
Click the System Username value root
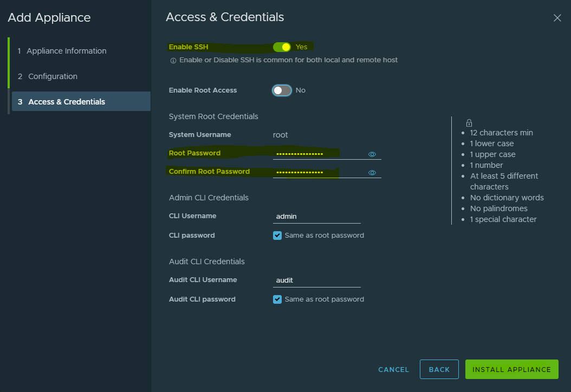pos(281,135)
